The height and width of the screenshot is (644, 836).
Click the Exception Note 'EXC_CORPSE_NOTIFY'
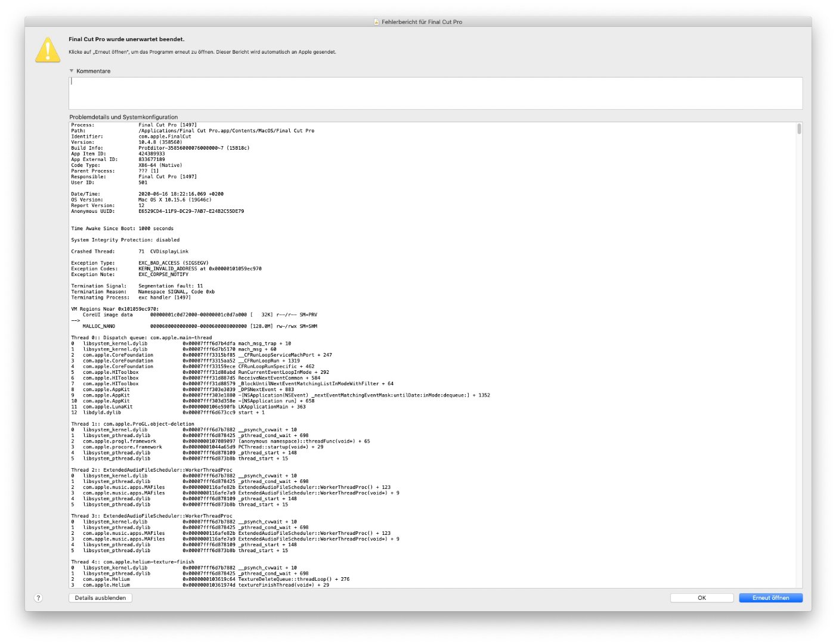click(x=163, y=274)
